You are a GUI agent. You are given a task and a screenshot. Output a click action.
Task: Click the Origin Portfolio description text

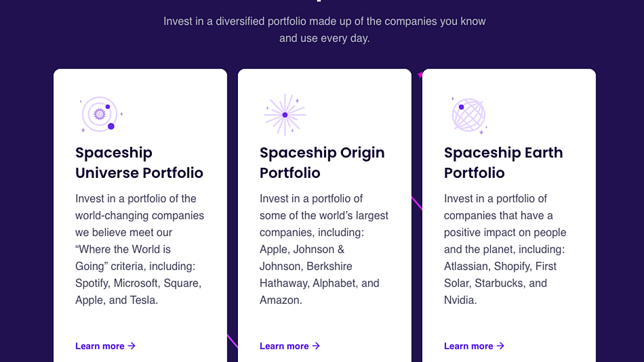tap(324, 249)
